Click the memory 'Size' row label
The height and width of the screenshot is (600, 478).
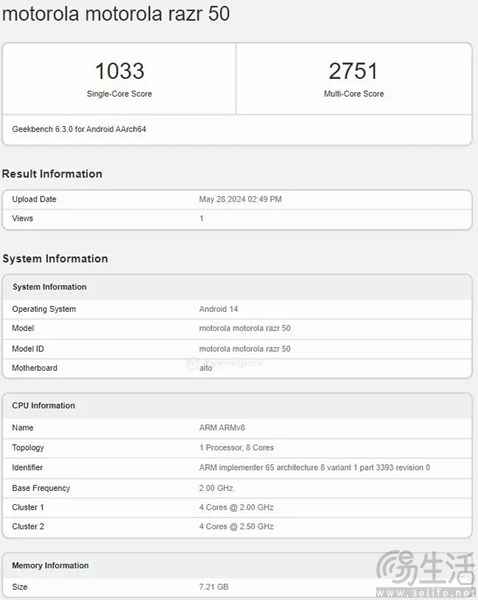(x=20, y=587)
